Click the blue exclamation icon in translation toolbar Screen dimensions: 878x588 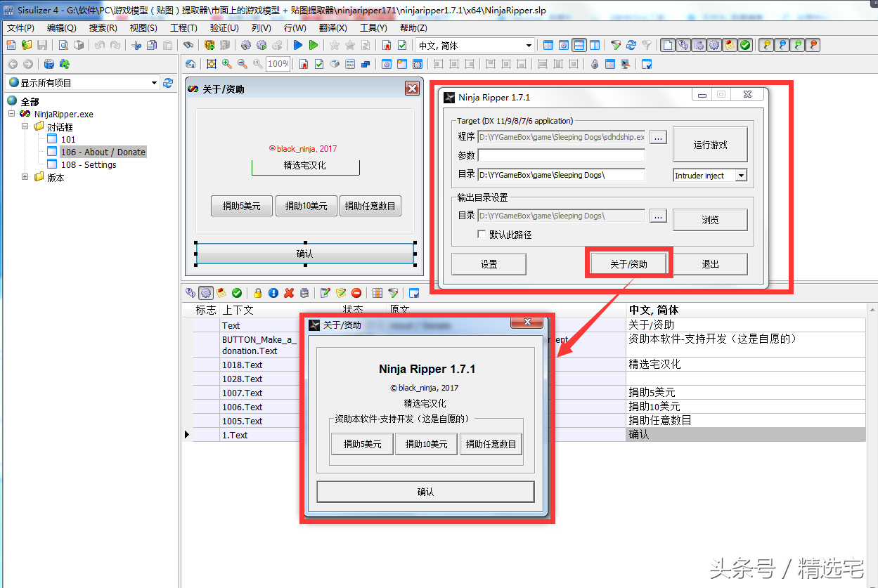point(273,293)
